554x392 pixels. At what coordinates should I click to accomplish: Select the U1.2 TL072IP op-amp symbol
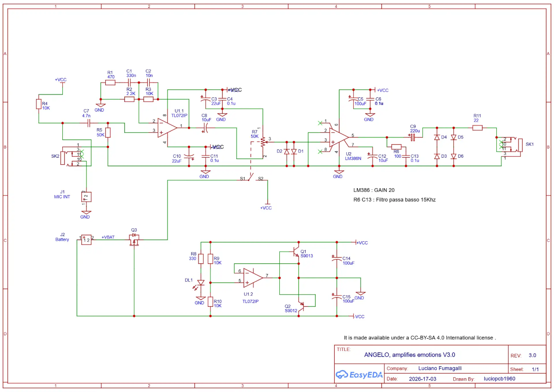tap(253, 277)
